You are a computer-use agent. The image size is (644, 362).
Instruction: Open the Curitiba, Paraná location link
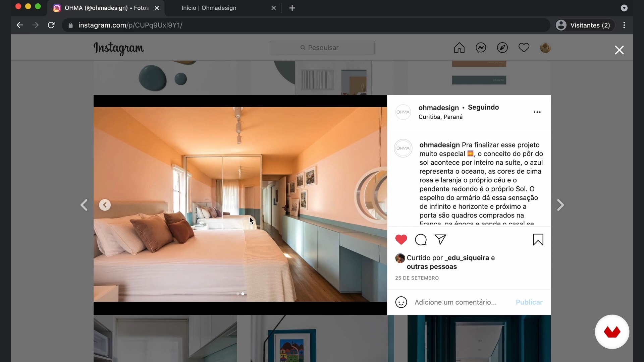440,117
